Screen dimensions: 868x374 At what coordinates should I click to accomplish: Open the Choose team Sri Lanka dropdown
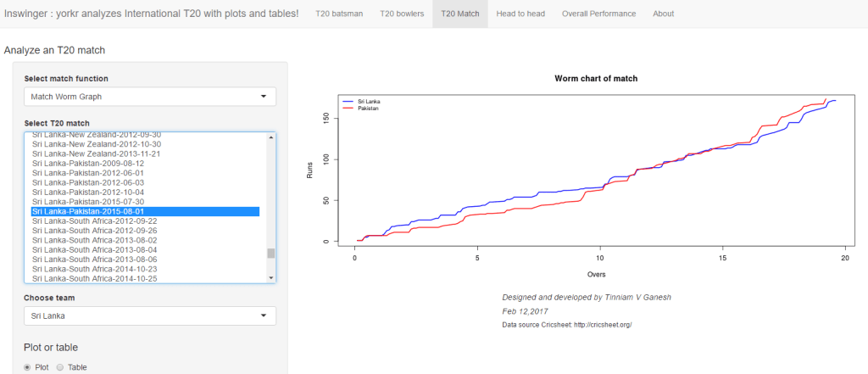click(150, 316)
